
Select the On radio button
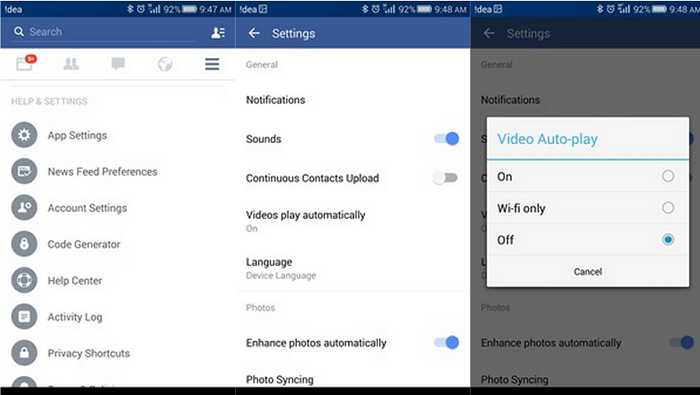tap(668, 176)
